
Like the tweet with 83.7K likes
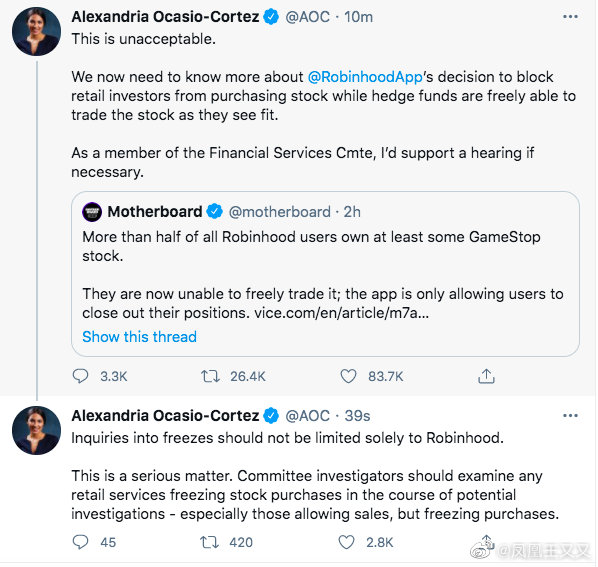click(348, 376)
